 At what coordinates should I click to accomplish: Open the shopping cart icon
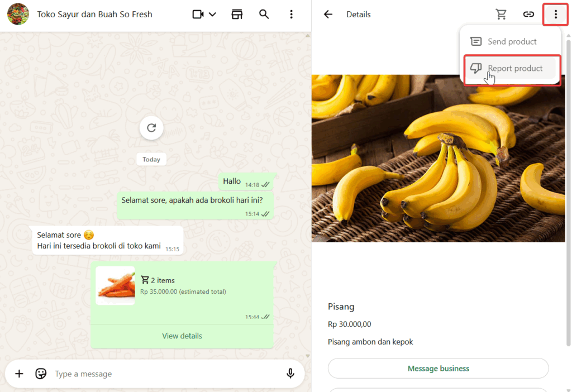pyautogui.click(x=501, y=15)
